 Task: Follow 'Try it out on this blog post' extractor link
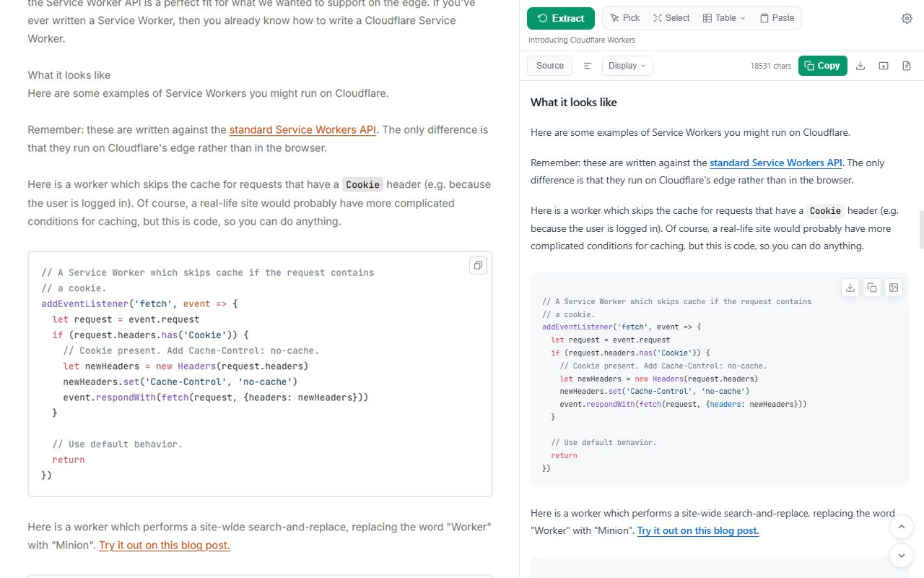[x=698, y=531]
